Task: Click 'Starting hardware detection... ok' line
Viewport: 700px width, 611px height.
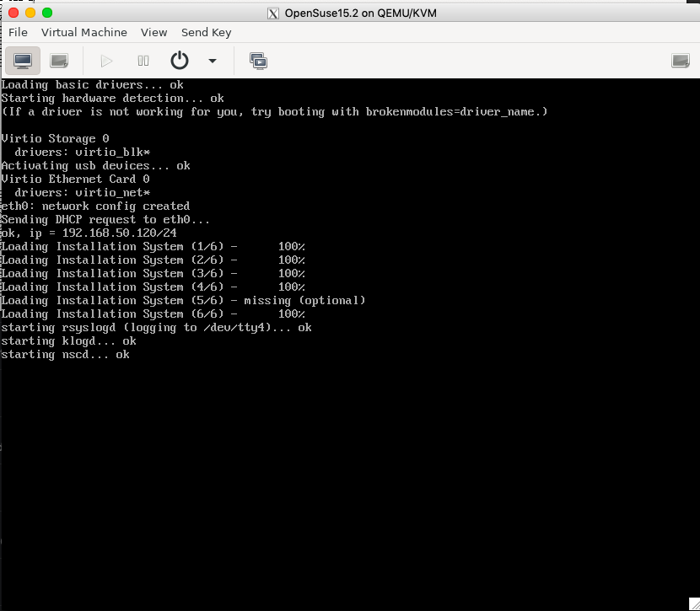Action: click(112, 98)
